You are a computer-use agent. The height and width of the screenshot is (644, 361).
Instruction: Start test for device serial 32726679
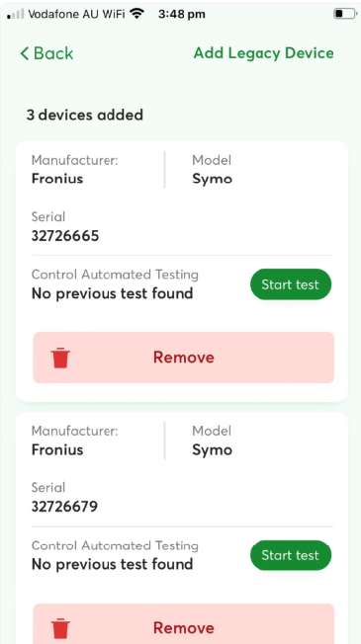(291, 555)
